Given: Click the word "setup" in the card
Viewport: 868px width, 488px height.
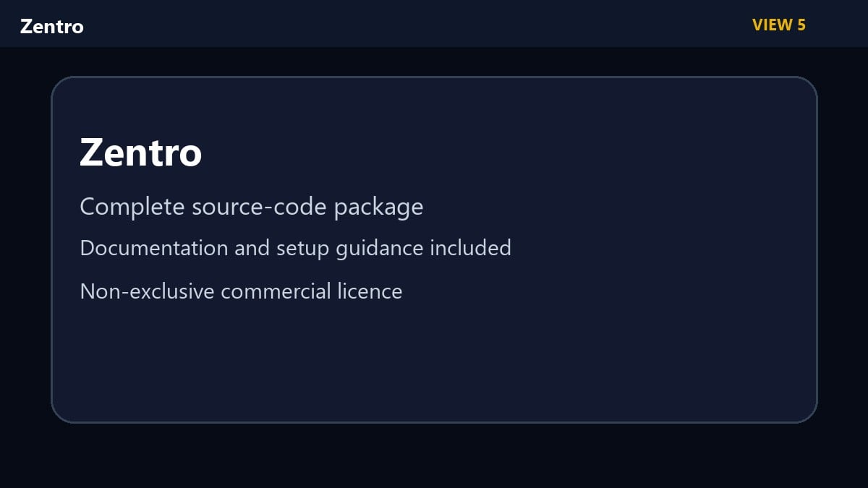Looking at the screenshot, I should (x=303, y=249).
